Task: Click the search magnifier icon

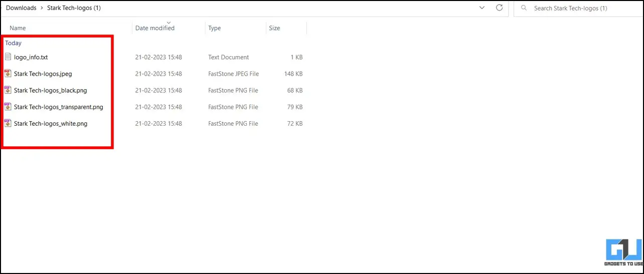Action: [x=524, y=8]
